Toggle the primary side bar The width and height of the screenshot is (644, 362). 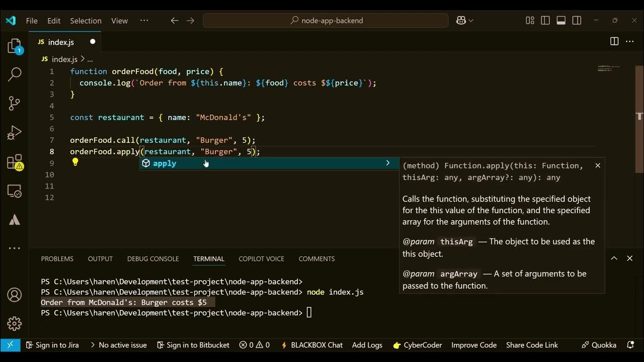[x=545, y=21]
